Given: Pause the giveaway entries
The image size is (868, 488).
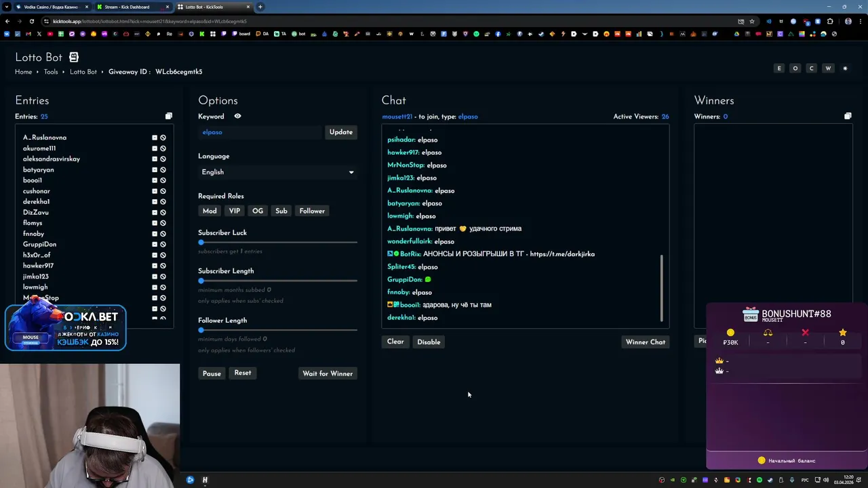Looking at the screenshot, I should pyautogui.click(x=212, y=373).
